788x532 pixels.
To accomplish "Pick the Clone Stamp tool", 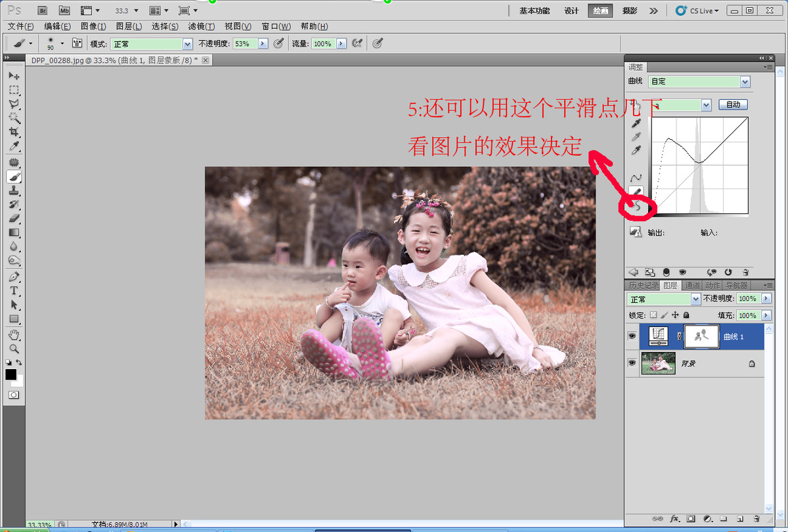I will click(14, 191).
